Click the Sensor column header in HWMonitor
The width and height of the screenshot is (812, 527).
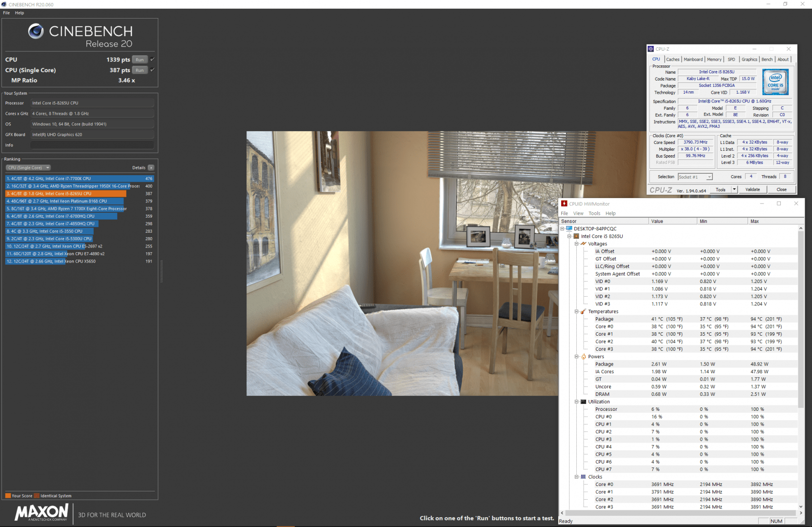point(604,221)
